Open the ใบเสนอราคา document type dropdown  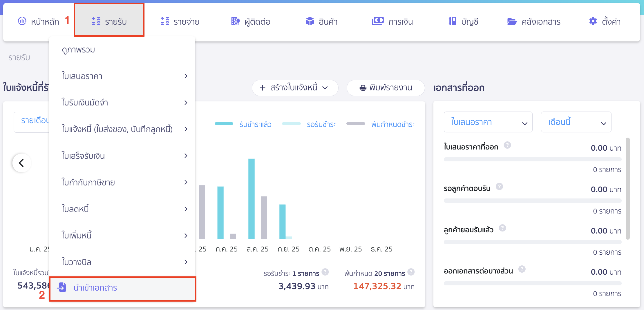[488, 122]
